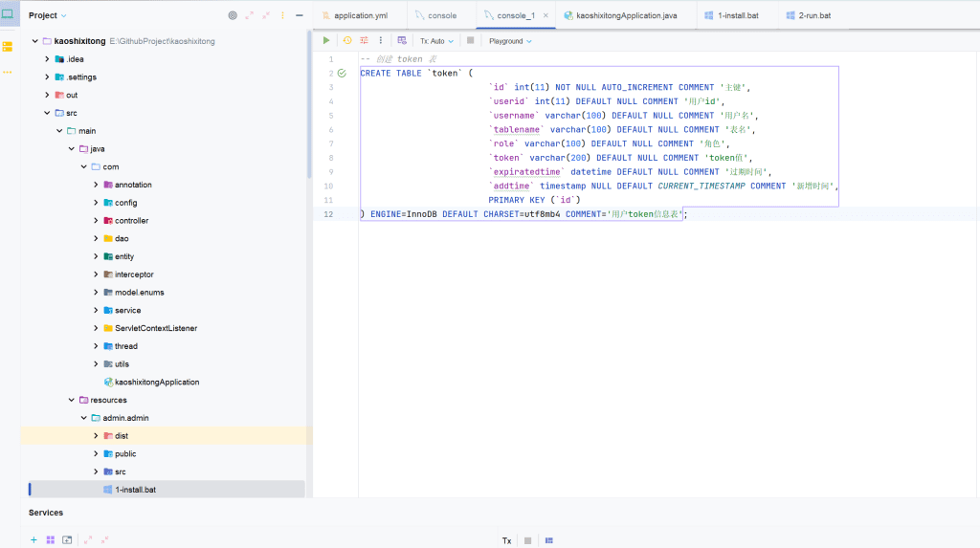Select 1-install.bat in project tree
This screenshot has height=548, width=980.
coord(135,490)
